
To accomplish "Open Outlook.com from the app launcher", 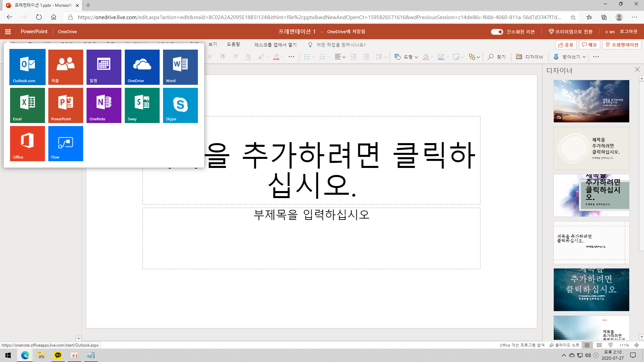I will pyautogui.click(x=28, y=67).
